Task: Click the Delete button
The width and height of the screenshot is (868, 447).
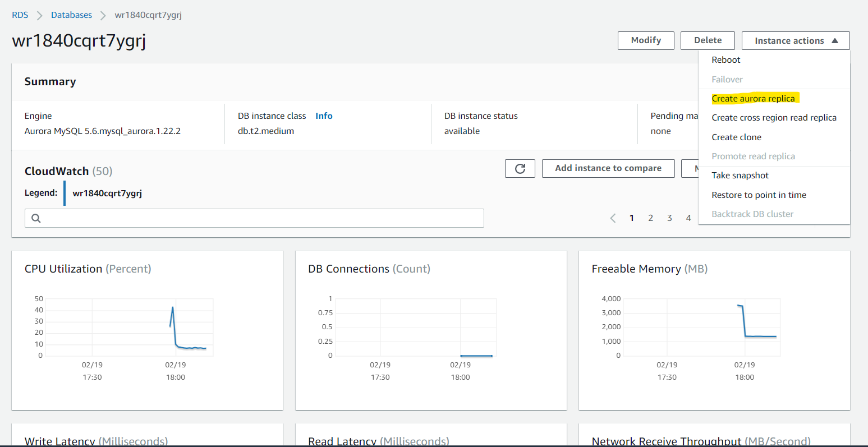Action: coord(708,40)
